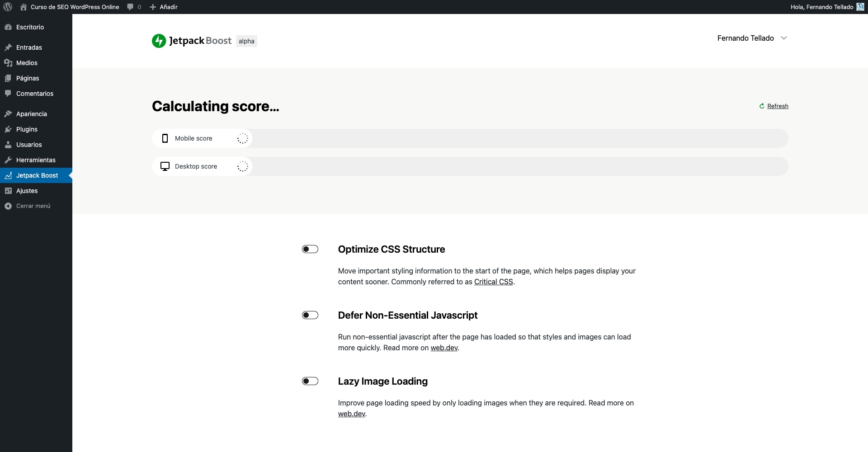
Task: Turn on Lazy Image Loading toggle
Action: point(310,381)
